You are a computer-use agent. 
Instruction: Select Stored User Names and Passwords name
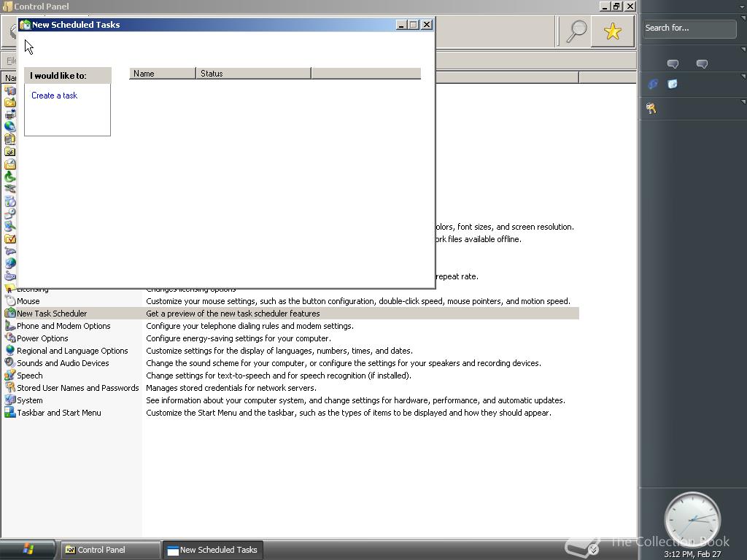[x=77, y=388]
